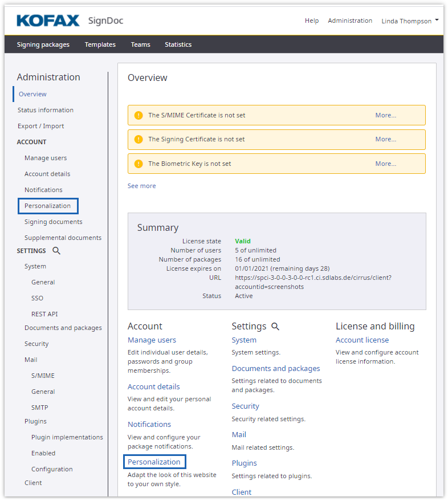Click the Personalization link under Account
The height and width of the screenshot is (501, 448).
pos(154,462)
